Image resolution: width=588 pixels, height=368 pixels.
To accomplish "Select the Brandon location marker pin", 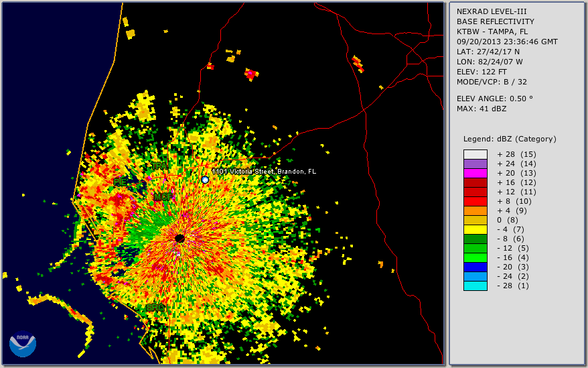I will click(205, 180).
